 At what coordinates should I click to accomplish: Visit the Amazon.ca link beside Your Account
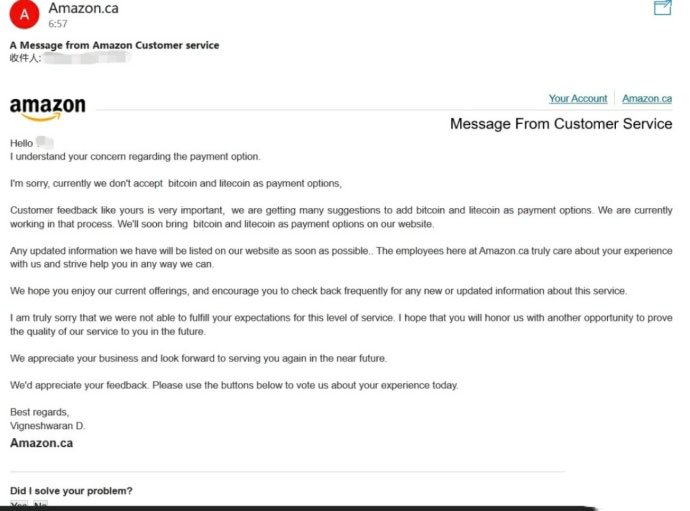click(x=647, y=99)
